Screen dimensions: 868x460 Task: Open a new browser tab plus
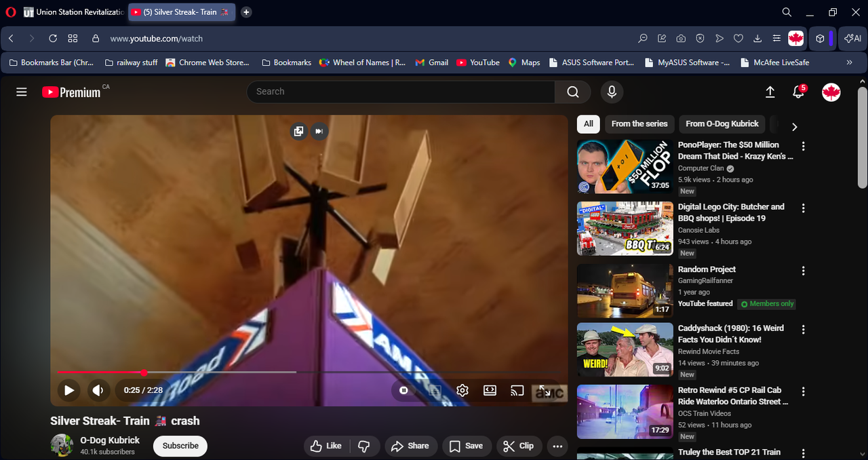[246, 12]
